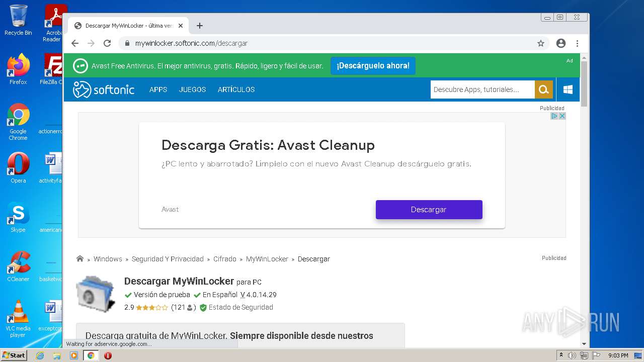This screenshot has height=362, width=644.
Task: Click the ¡Descárguelo ahora! Avast button
Action: (x=373, y=66)
